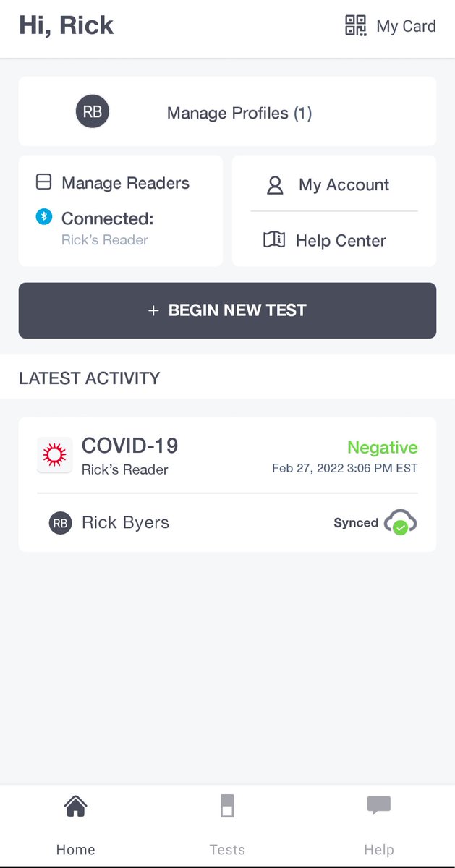Tap the red COVID-19 virus icon

pos(54,455)
